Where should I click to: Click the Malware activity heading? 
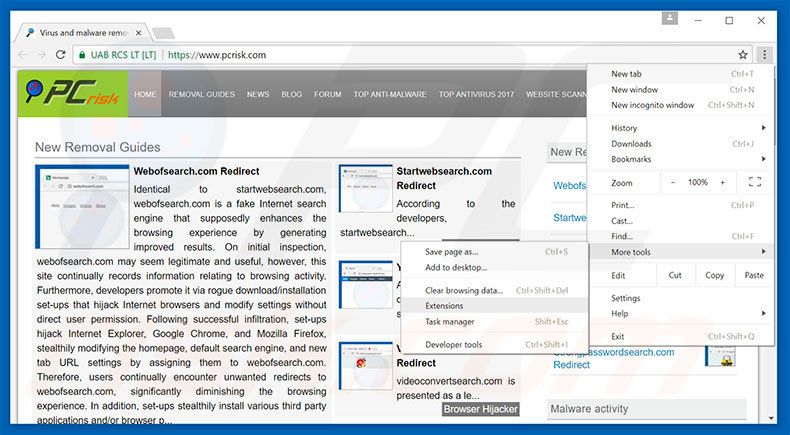pyautogui.click(x=589, y=409)
